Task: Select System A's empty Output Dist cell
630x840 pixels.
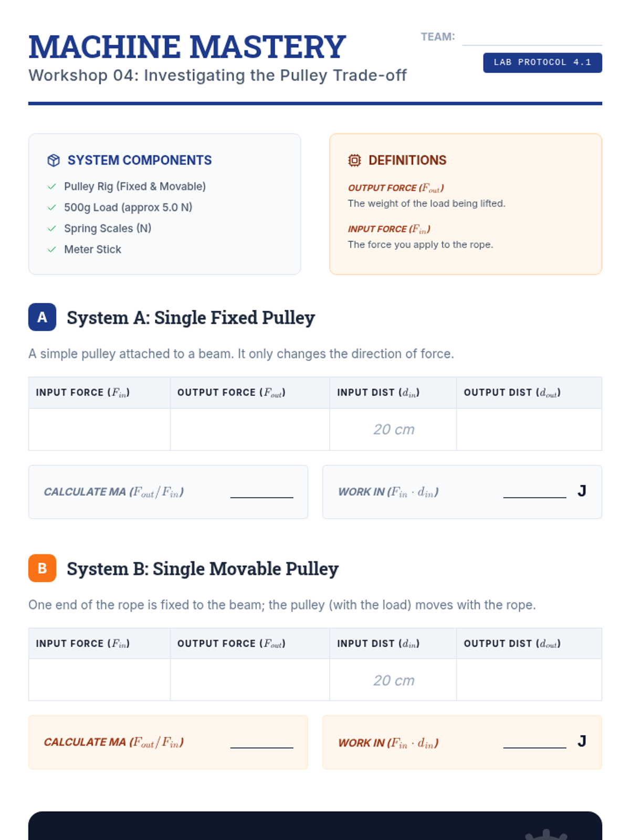Action: [529, 429]
